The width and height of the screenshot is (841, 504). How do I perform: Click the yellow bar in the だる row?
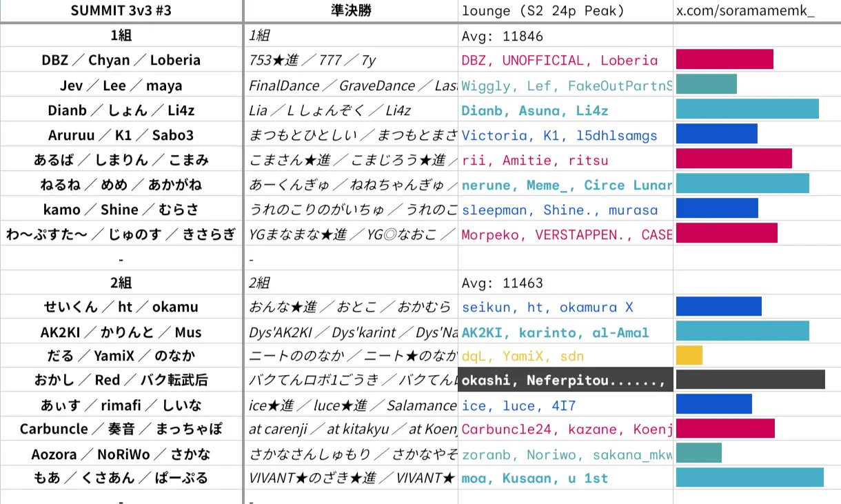coord(689,355)
